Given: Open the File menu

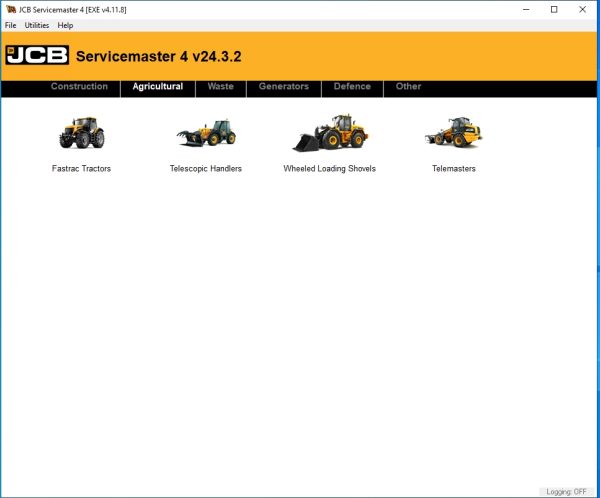Looking at the screenshot, I should point(10,25).
